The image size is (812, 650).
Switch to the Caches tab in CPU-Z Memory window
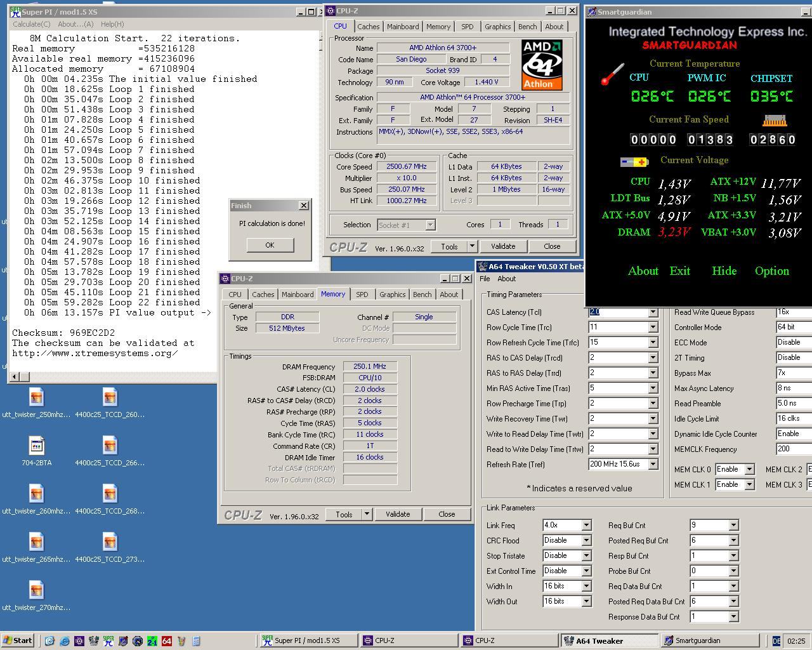tap(263, 295)
